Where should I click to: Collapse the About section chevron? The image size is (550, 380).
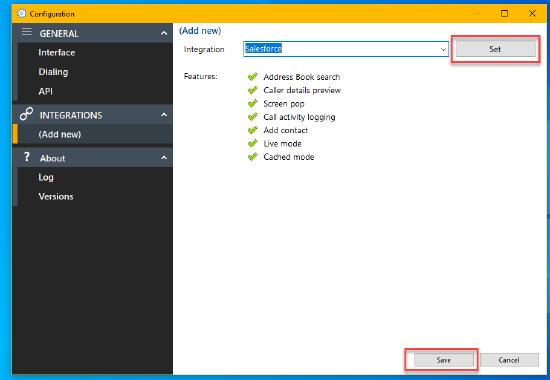coord(164,158)
